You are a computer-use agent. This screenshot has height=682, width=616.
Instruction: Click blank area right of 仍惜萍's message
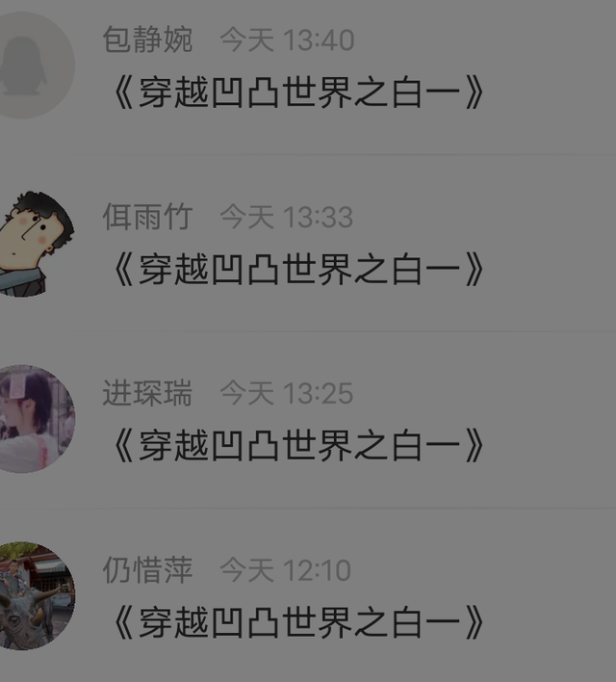[552, 622]
